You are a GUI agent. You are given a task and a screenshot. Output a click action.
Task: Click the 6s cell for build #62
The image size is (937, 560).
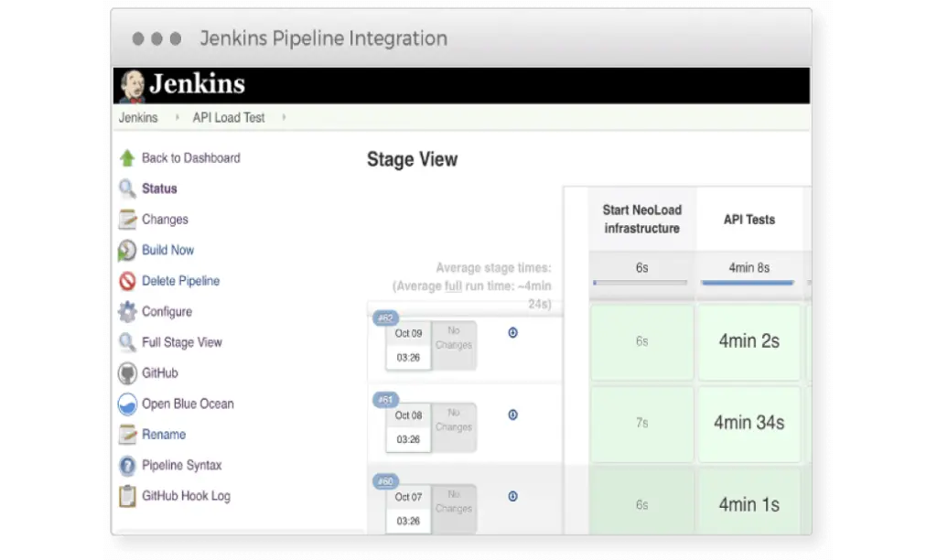[x=641, y=342]
